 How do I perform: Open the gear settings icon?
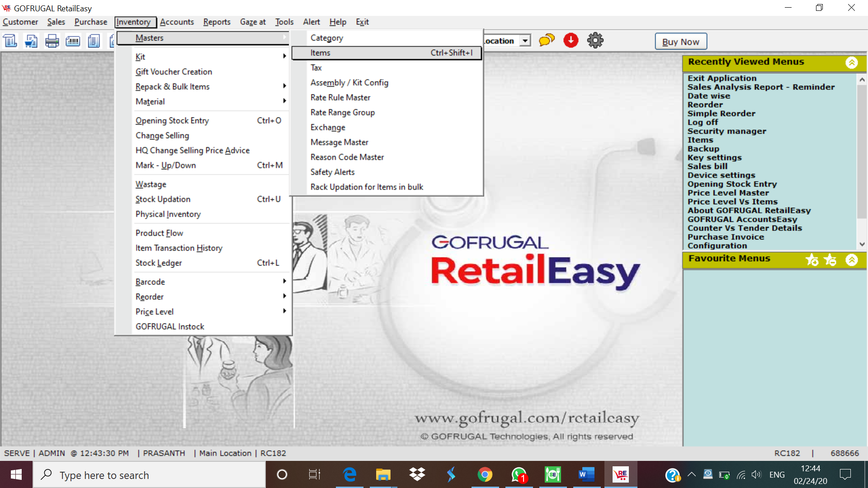point(595,41)
